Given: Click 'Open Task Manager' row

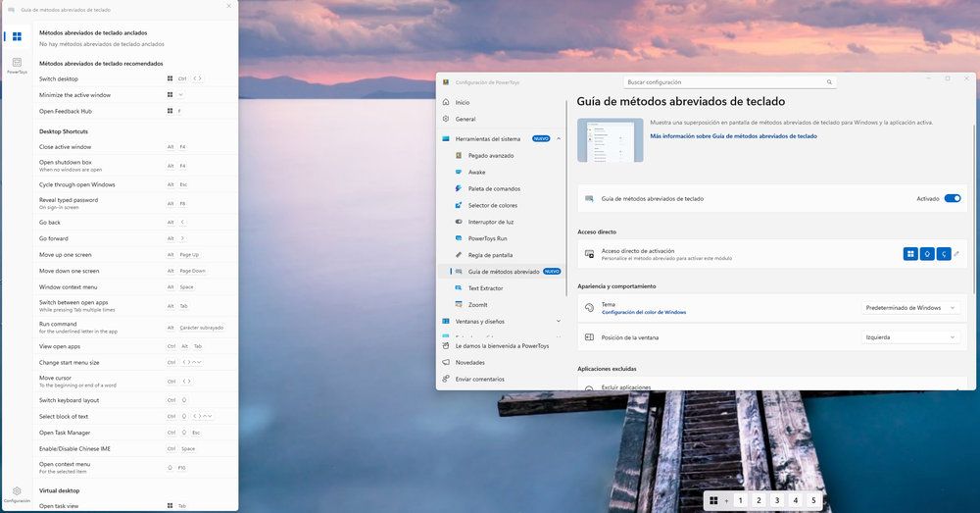Looking at the screenshot, I should coord(134,433).
